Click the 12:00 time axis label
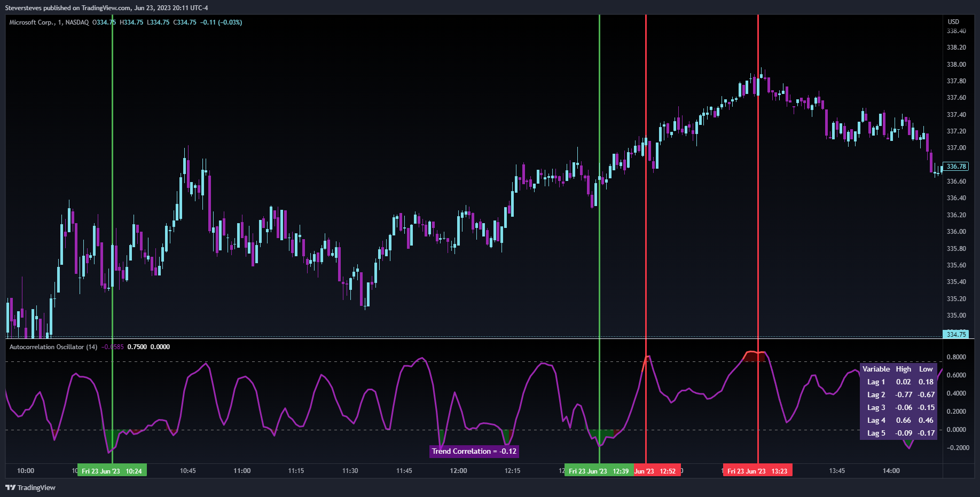980x497 pixels. click(458, 471)
